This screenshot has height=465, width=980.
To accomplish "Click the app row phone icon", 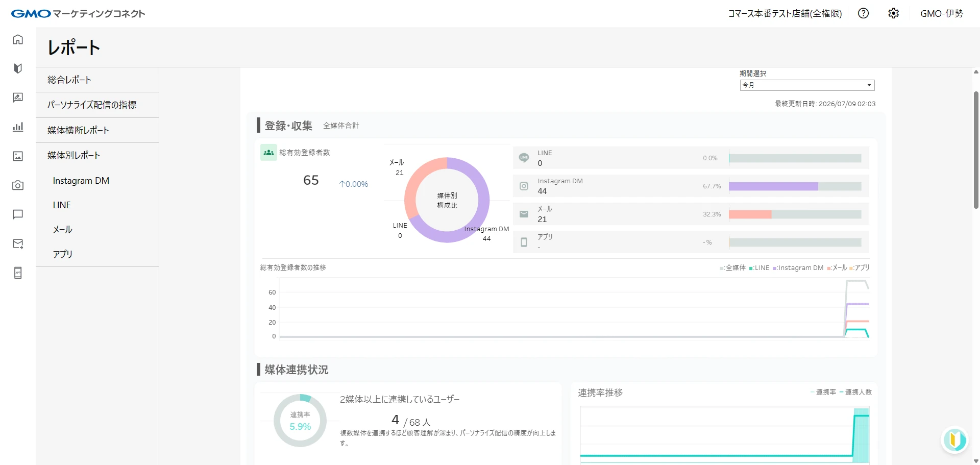I will click(524, 242).
